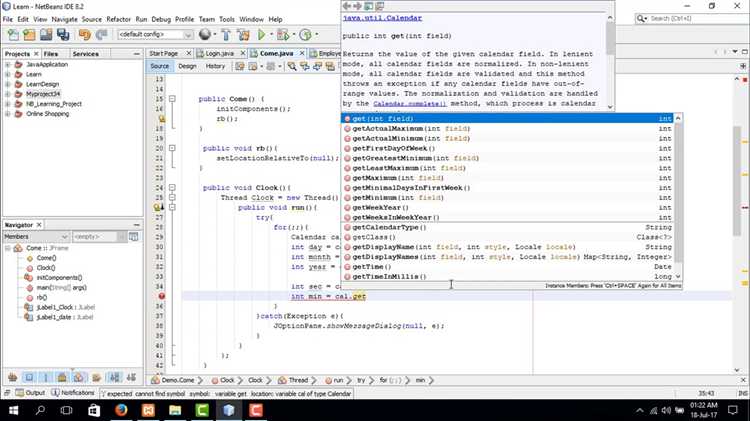750x421 pixels.
Task: Click the Undo toolbar icon
Action: click(x=84, y=34)
